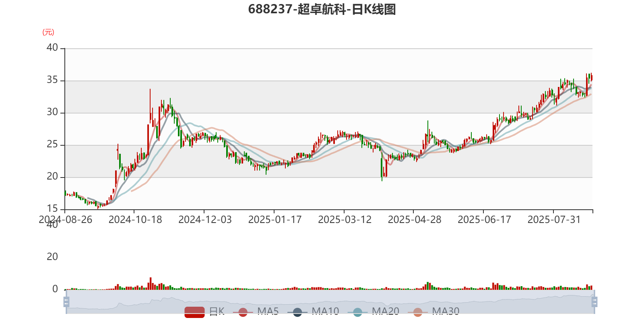The image size is (644, 322).
Task: Click the (元) unit label
Action: [48, 32]
